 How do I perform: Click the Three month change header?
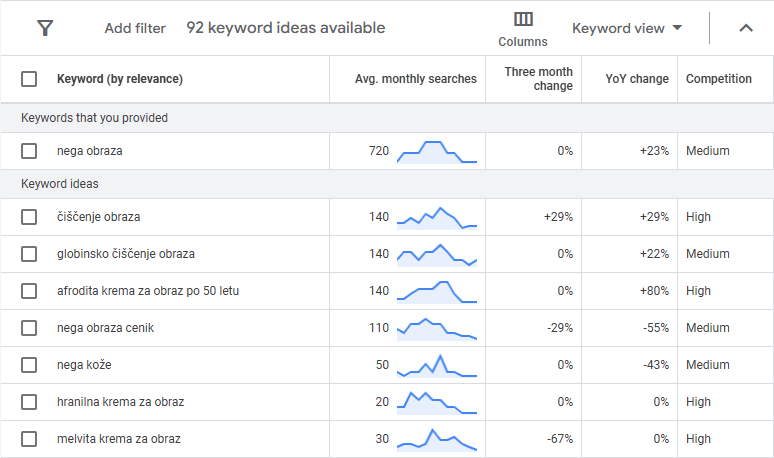click(x=539, y=79)
